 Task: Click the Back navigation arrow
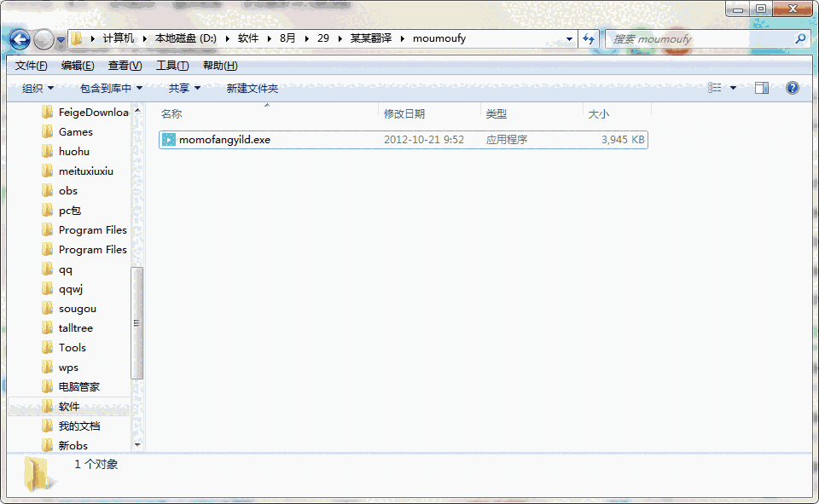(19, 39)
